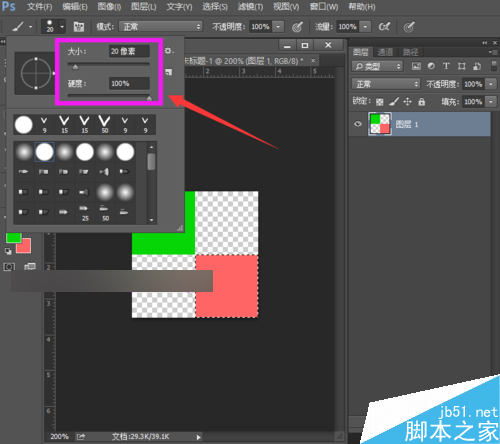Select the text layer filter T icon
This screenshot has height=444, width=500.
[x=446, y=66]
